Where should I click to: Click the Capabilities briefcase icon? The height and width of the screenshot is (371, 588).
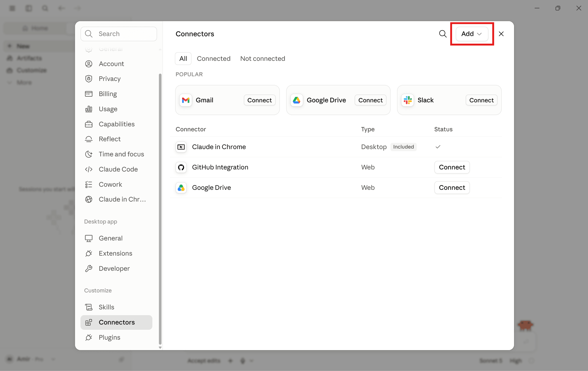pos(89,124)
